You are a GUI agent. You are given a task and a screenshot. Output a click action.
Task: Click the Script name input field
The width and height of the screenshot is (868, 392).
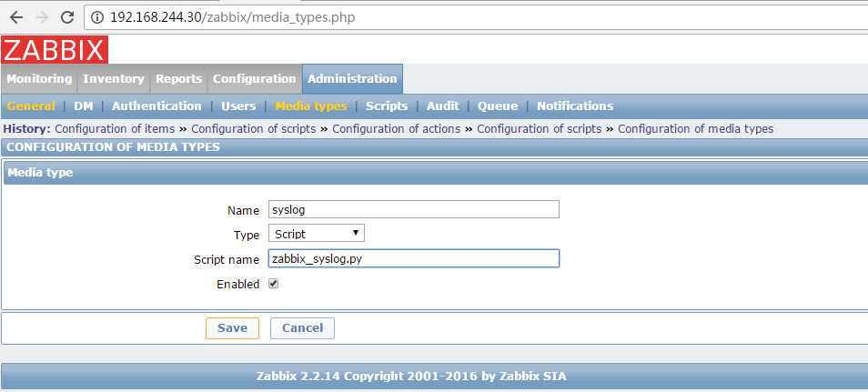coord(413,258)
